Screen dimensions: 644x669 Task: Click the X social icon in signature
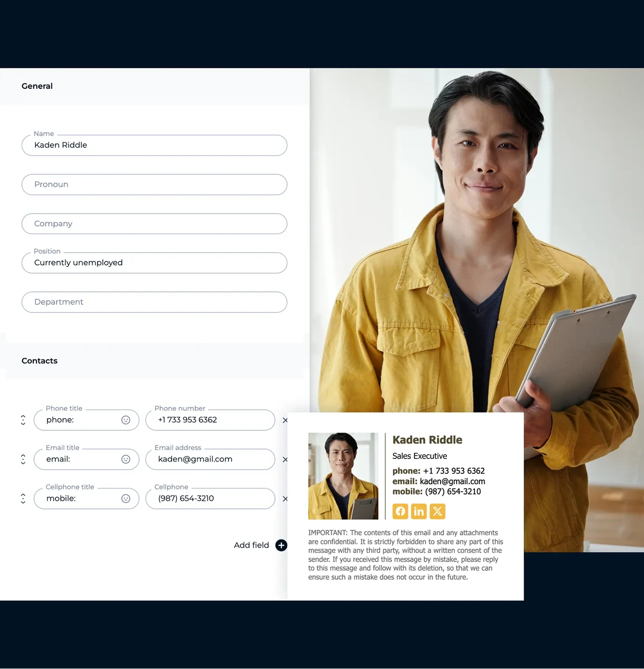(x=437, y=512)
